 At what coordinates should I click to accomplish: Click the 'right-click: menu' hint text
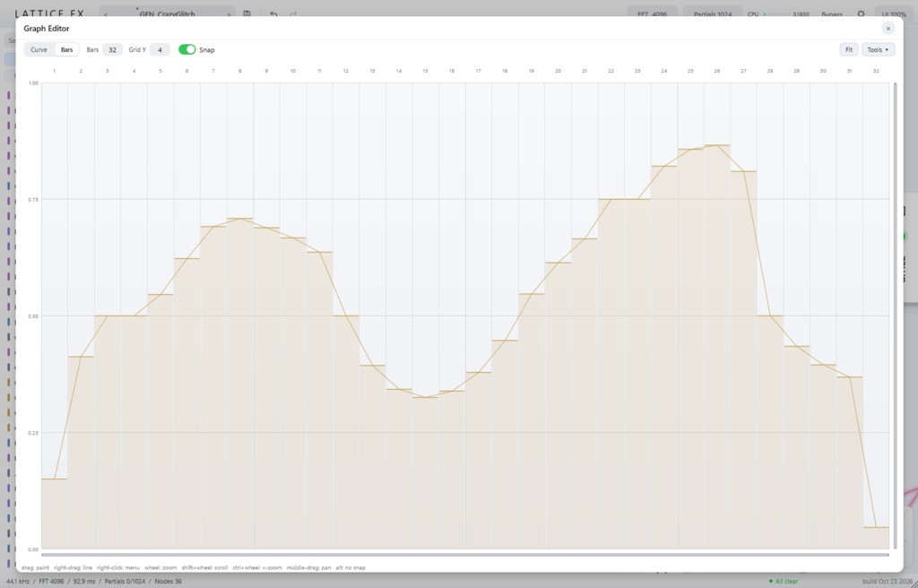click(x=118, y=567)
